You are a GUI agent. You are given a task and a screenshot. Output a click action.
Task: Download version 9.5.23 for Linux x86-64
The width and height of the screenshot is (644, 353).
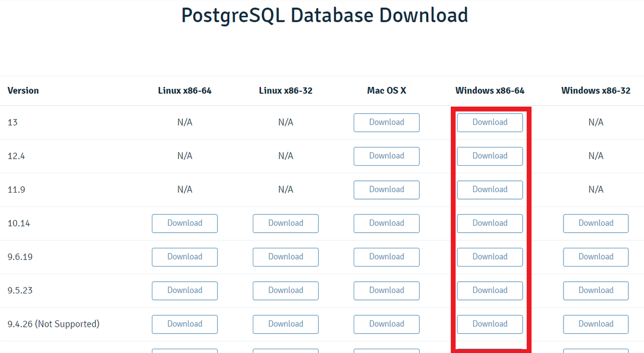click(x=185, y=290)
